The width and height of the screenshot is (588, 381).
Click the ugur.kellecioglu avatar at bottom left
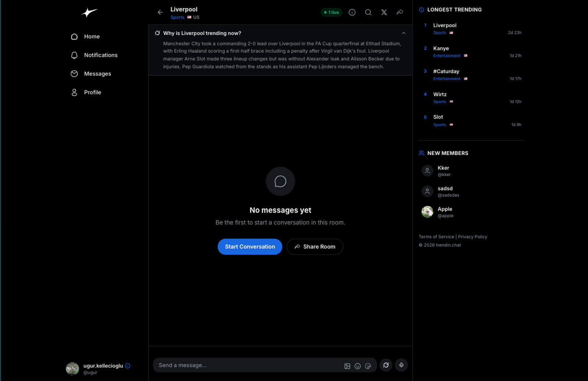click(x=72, y=369)
